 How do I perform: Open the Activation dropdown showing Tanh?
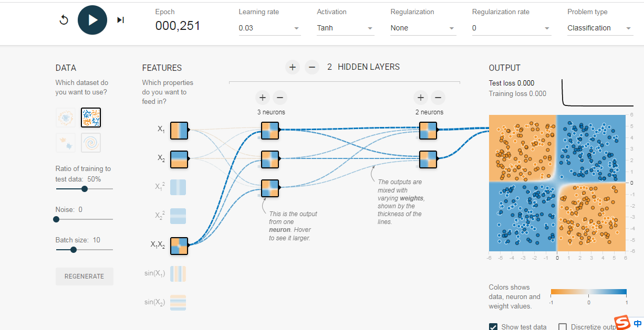pyautogui.click(x=345, y=28)
